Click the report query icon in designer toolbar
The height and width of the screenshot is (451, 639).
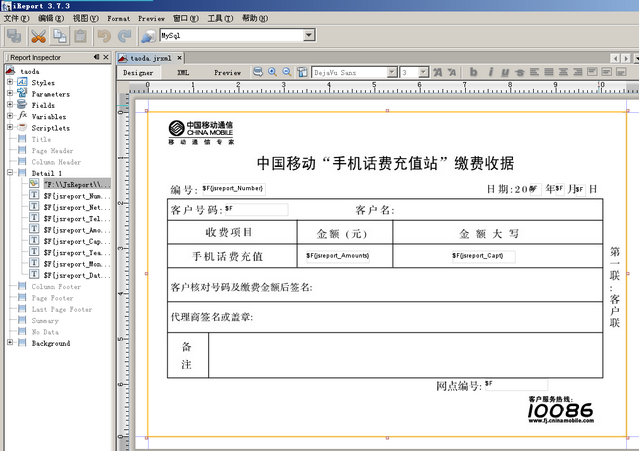258,72
